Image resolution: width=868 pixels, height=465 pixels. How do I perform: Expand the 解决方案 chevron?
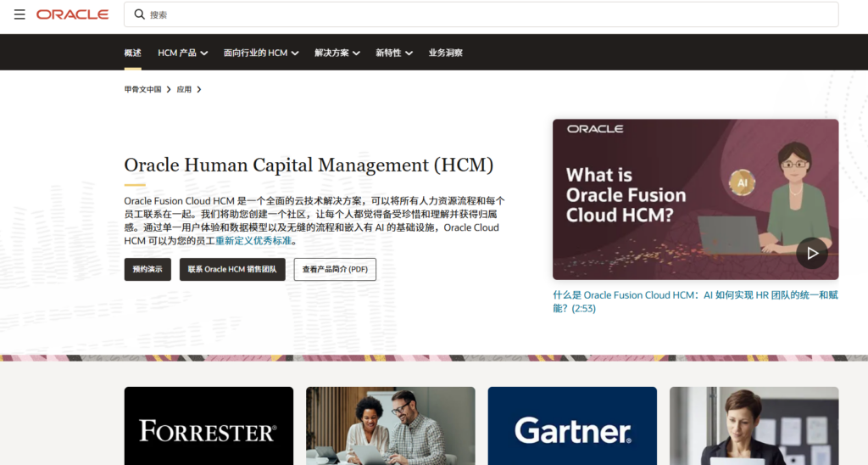357,53
